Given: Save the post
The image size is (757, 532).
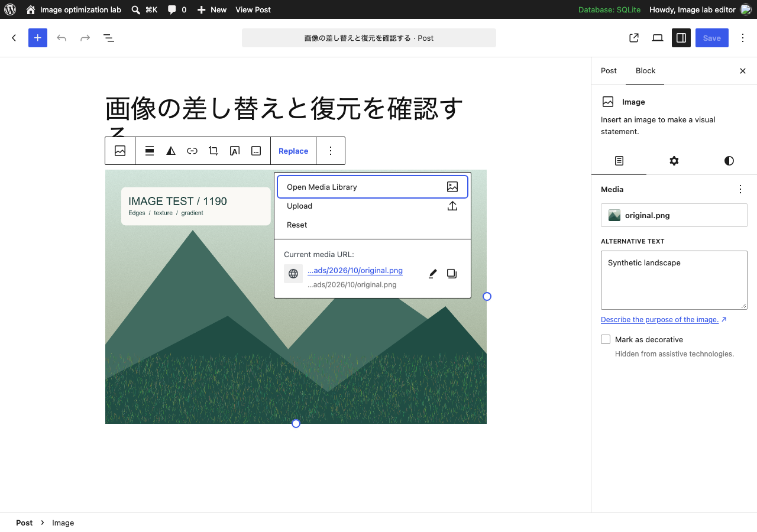Looking at the screenshot, I should pyautogui.click(x=712, y=38).
